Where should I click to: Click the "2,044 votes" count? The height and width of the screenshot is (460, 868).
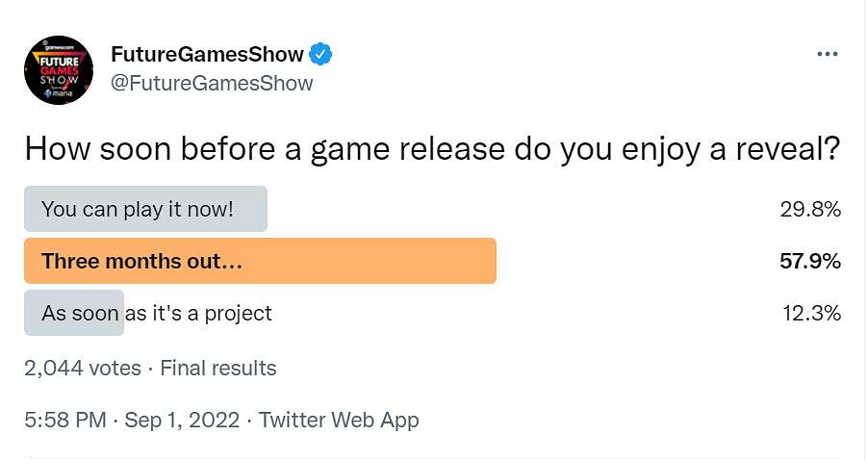click(x=82, y=368)
